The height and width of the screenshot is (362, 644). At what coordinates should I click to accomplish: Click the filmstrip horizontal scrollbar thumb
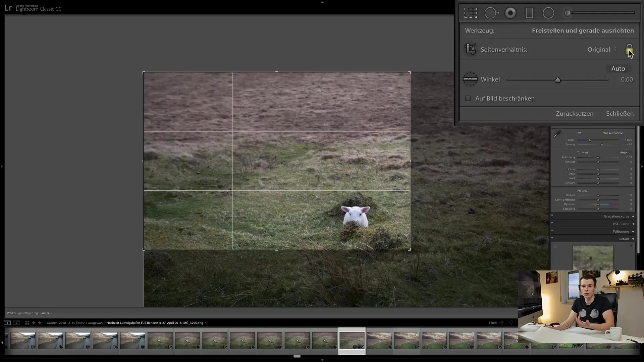coord(297,356)
